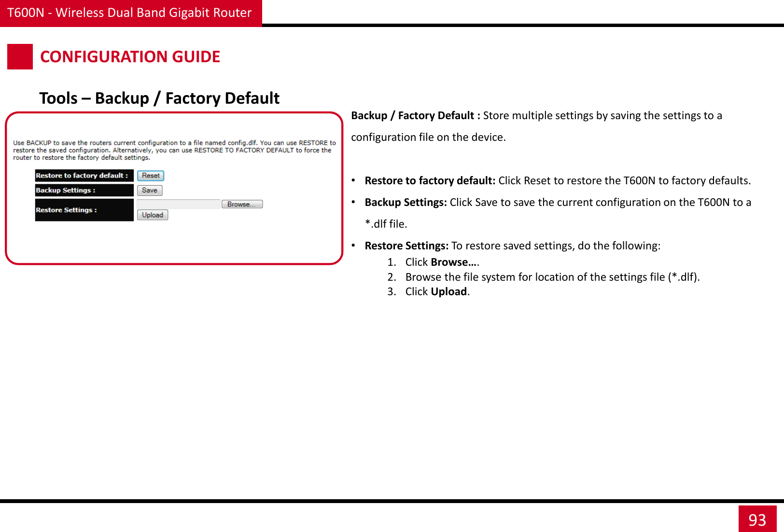Click the 'Use BACKUP to save the routers' description text
784x532 pixels.
(x=174, y=150)
